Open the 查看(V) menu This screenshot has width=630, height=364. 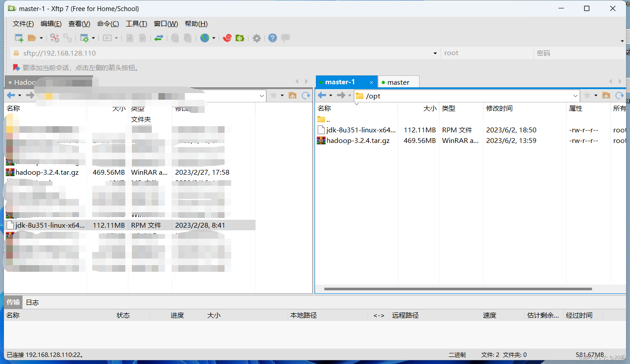pyautogui.click(x=79, y=24)
